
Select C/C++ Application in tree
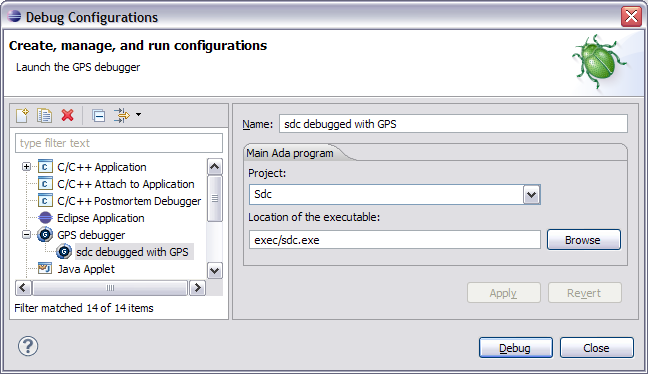(x=102, y=167)
